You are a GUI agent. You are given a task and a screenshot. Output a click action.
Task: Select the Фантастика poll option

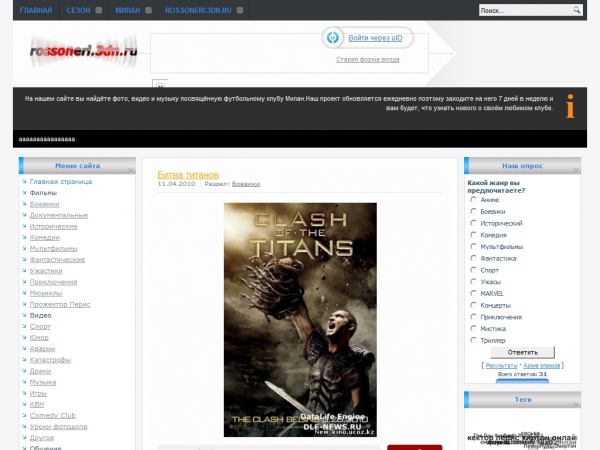coord(473,258)
